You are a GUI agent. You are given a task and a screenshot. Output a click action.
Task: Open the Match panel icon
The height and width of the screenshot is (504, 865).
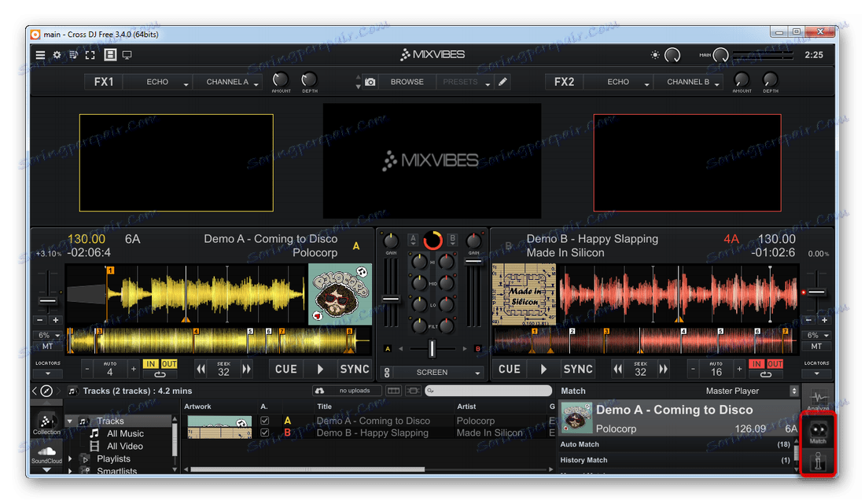coord(818,431)
